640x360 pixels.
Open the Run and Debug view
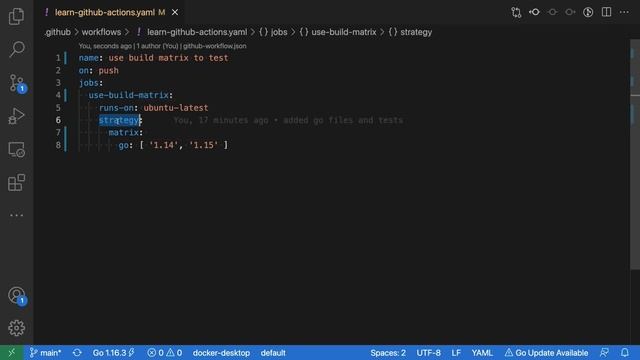16,116
